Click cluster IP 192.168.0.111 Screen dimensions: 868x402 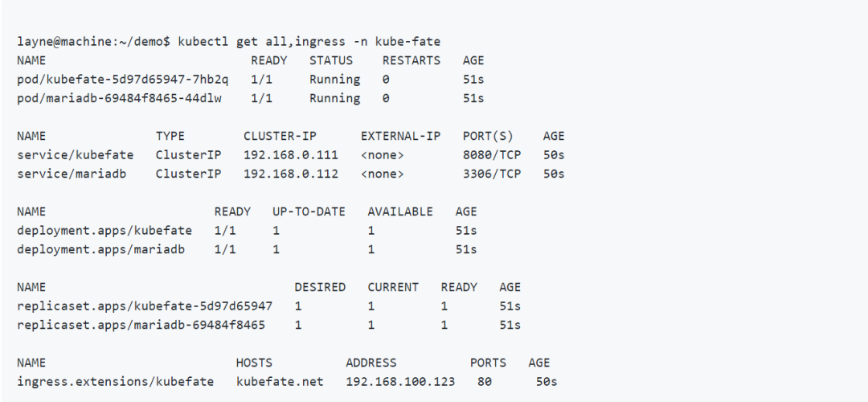coord(291,155)
